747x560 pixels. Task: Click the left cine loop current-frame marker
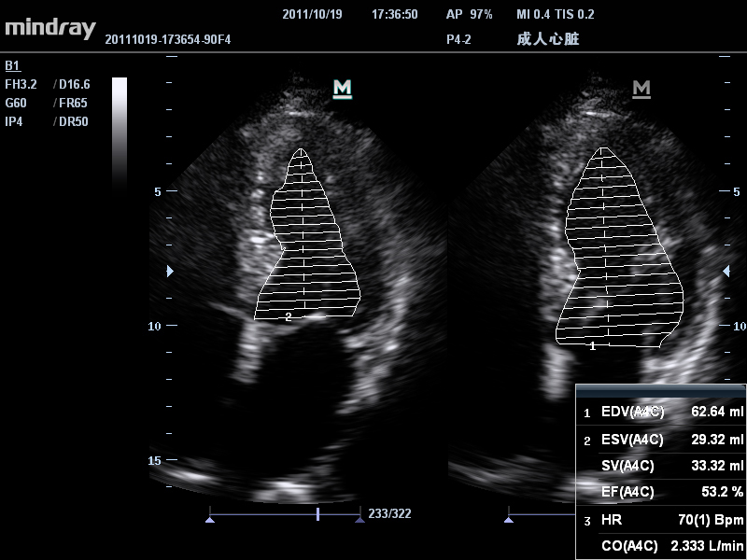317,514
